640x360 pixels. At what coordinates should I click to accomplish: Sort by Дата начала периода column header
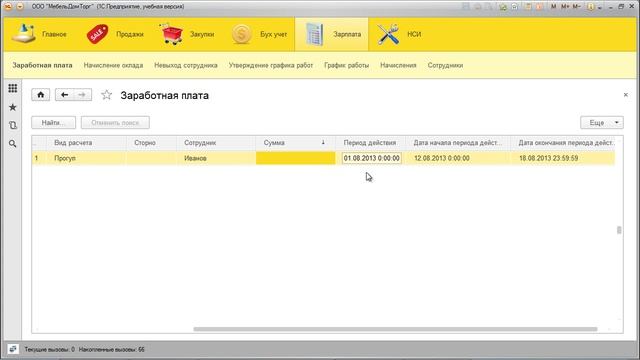coord(458,143)
